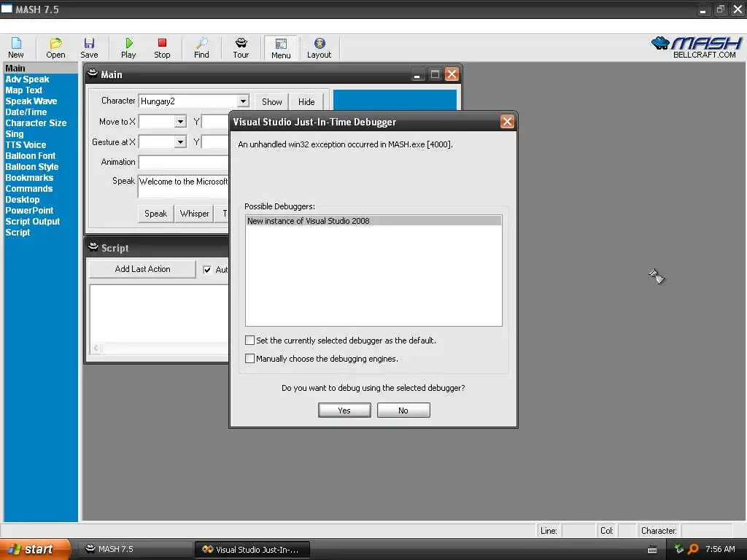Click the script text area
The width and height of the screenshot is (747, 560).
tap(160, 314)
